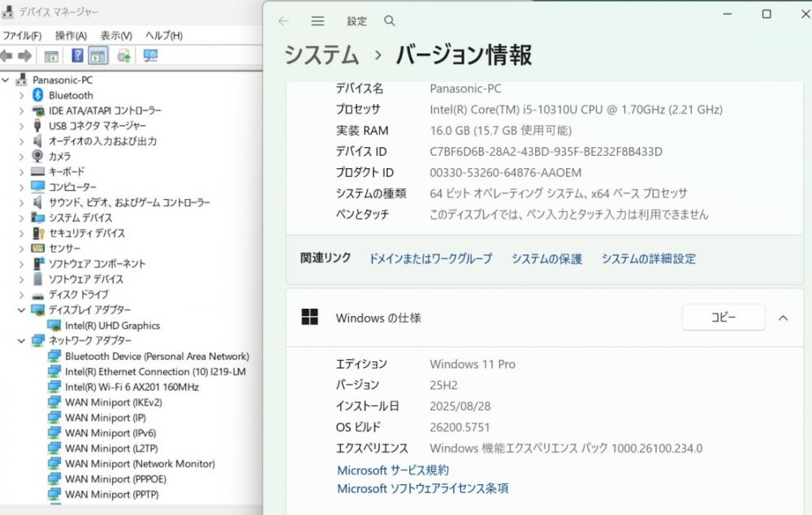Collapse the Panasonic-PC root node
812x515 pixels.
click(x=6, y=80)
